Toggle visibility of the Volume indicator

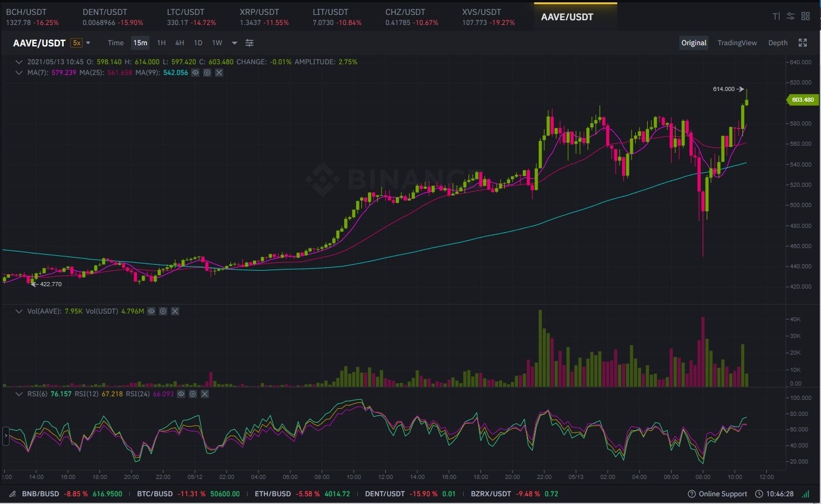151,311
